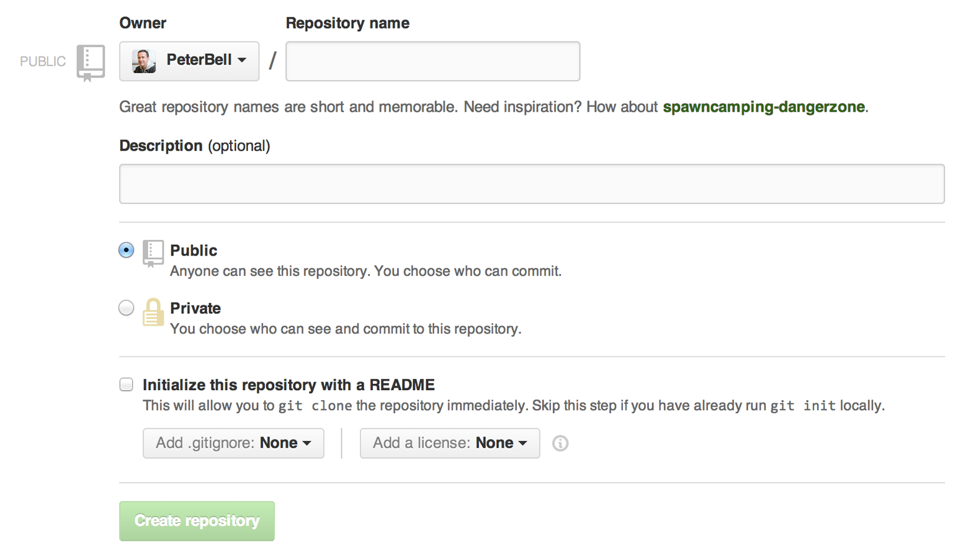Screen dimensions: 971x560
Task: Open the Add .gitignore dropdown
Action: click(x=233, y=443)
